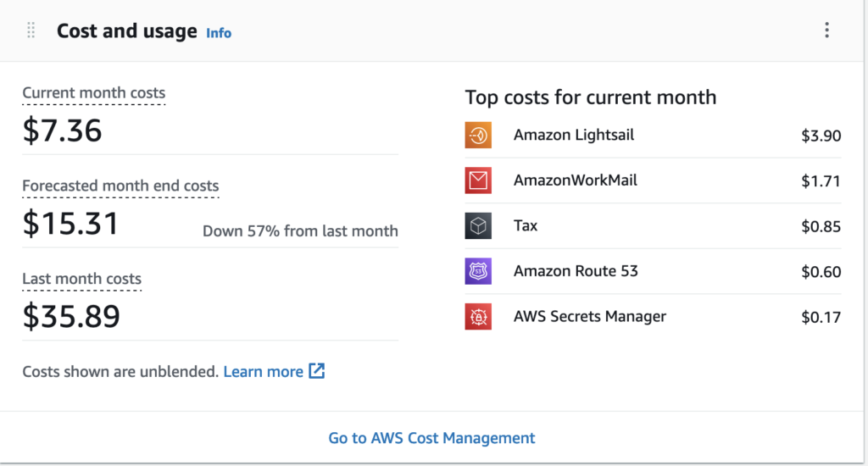Select the Amazon Lightsail service name
The width and height of the screenshot is (868, 466).
[x=573, y=135]
